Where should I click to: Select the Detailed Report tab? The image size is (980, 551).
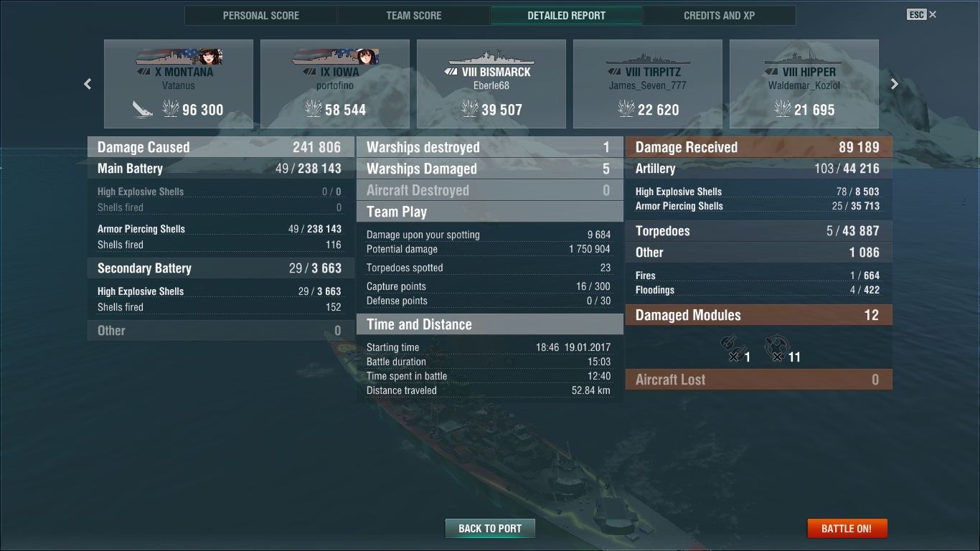tap(567, 15)
